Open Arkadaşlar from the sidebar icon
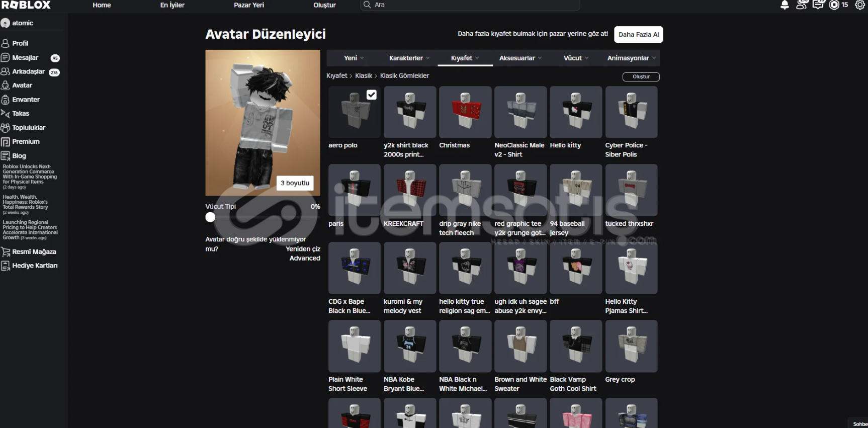Screen dimensions: 868x428 click(6, 71)
